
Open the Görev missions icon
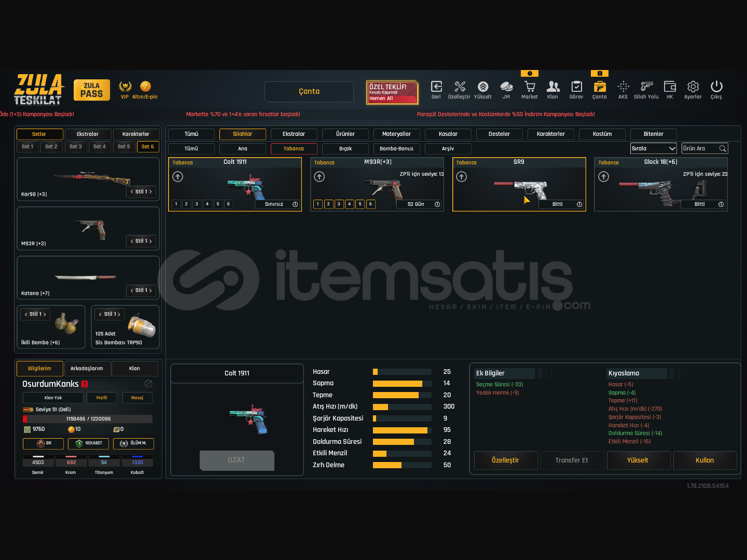click(576, 87)
